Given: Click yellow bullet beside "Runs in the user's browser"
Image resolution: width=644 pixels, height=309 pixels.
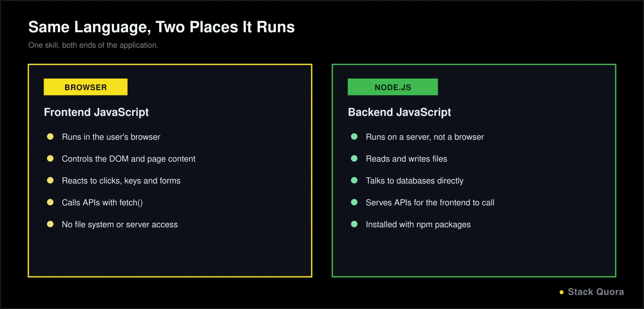Looking at the screenshot, I should (50, 137).
